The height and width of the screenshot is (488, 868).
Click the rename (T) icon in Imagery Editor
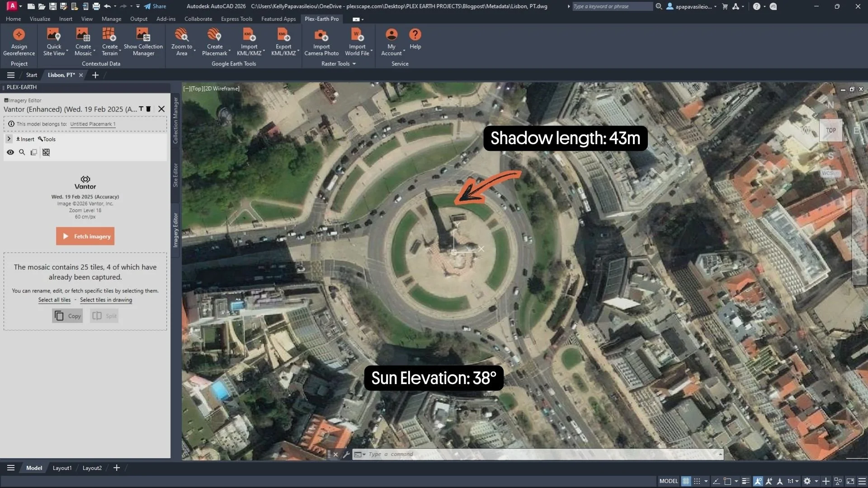click(x=141, y=109)
